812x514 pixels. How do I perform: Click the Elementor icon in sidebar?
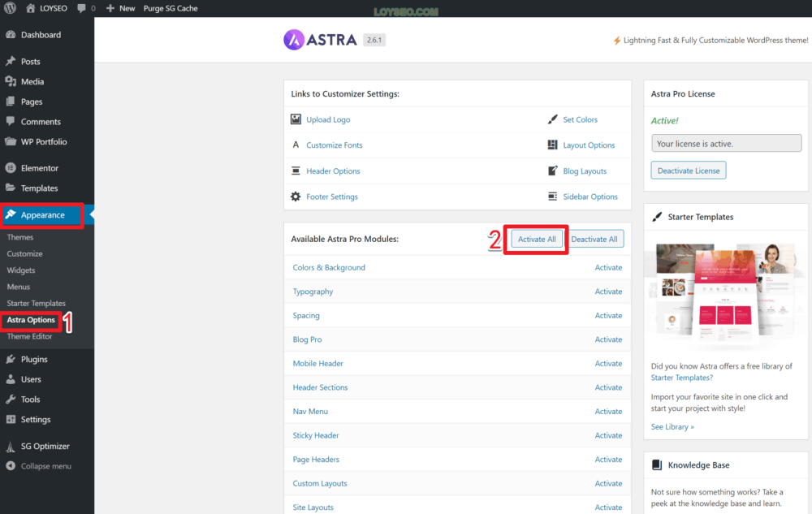(11, 168)
